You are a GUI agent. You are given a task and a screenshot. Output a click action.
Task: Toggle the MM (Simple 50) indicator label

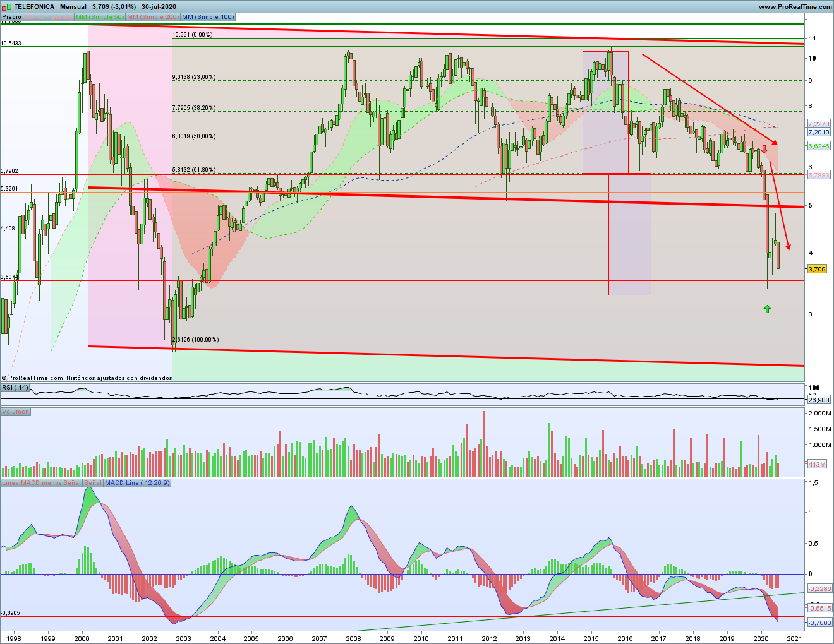coord(99,17)
